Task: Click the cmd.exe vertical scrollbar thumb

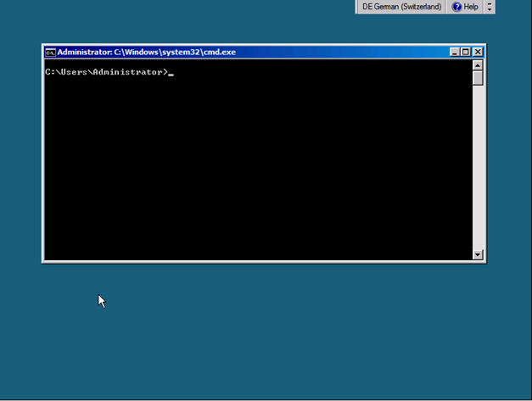Action: [x=478, y=78]
